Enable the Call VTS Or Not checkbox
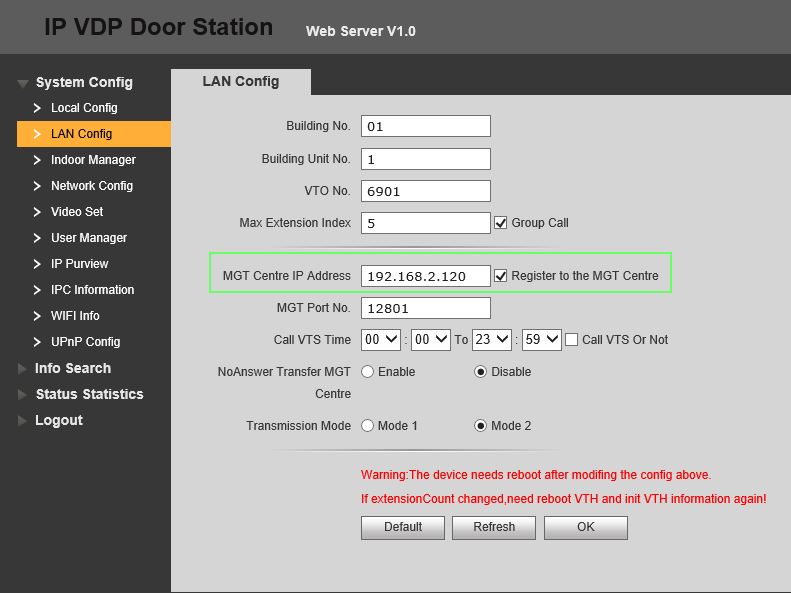The width and height of the screenshot is (791, 593). pyautogui.click(x=572, y=340)
